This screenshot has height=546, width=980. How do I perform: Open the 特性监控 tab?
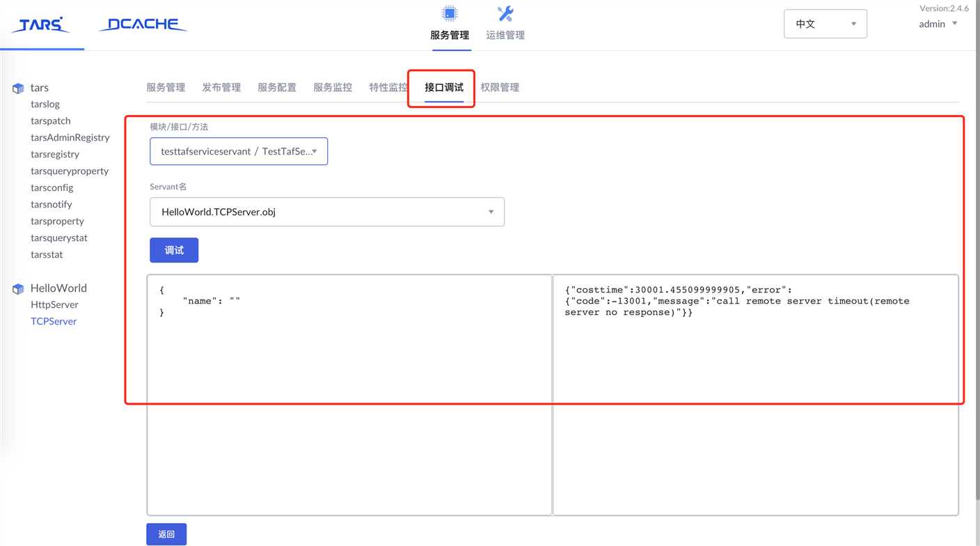pos(388,87)
